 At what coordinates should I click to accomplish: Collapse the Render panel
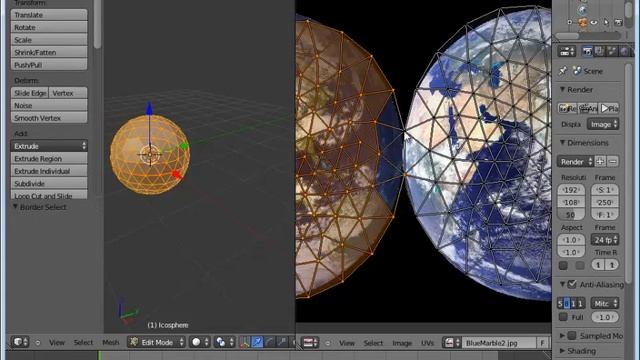point(562,89)
